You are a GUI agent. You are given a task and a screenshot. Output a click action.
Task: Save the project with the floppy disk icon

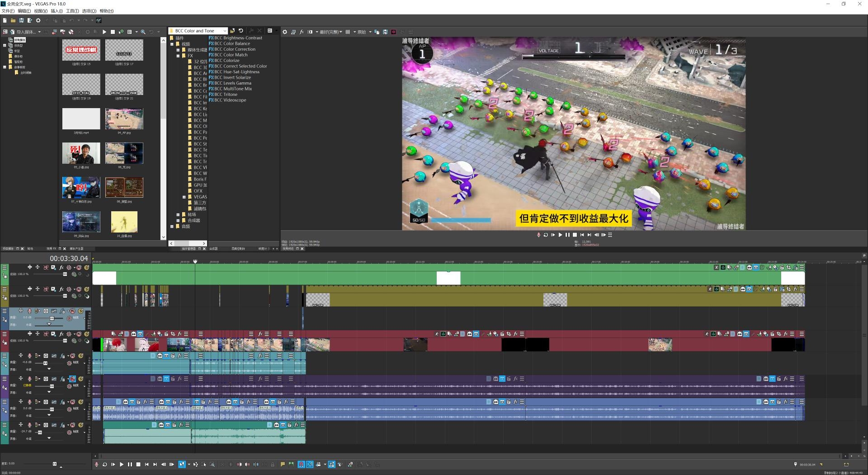[21, 20]
